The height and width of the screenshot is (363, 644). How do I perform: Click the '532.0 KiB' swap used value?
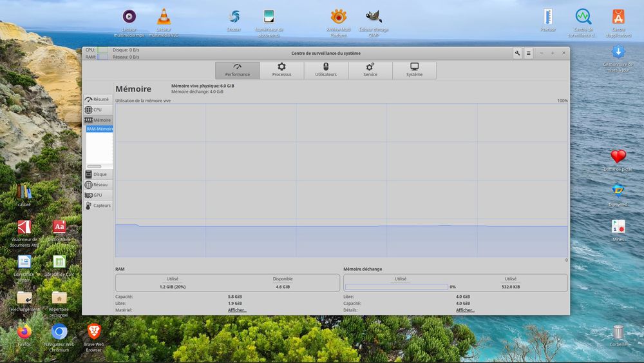511,287
